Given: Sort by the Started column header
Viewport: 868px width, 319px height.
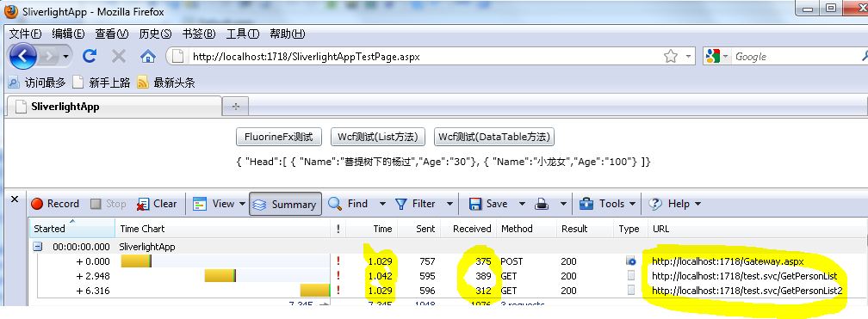Looking at the screenshot, I should pos(72,229).
